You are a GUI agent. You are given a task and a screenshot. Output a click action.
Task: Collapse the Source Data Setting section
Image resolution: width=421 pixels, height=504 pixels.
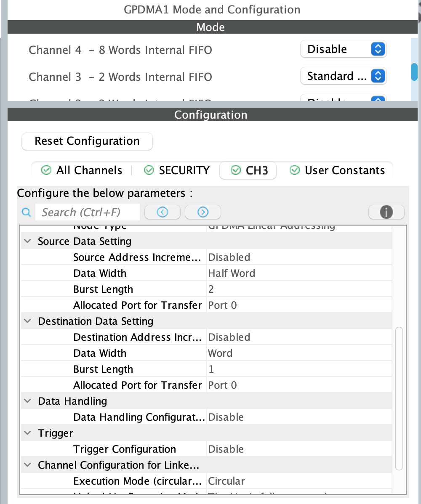[27, 241]
